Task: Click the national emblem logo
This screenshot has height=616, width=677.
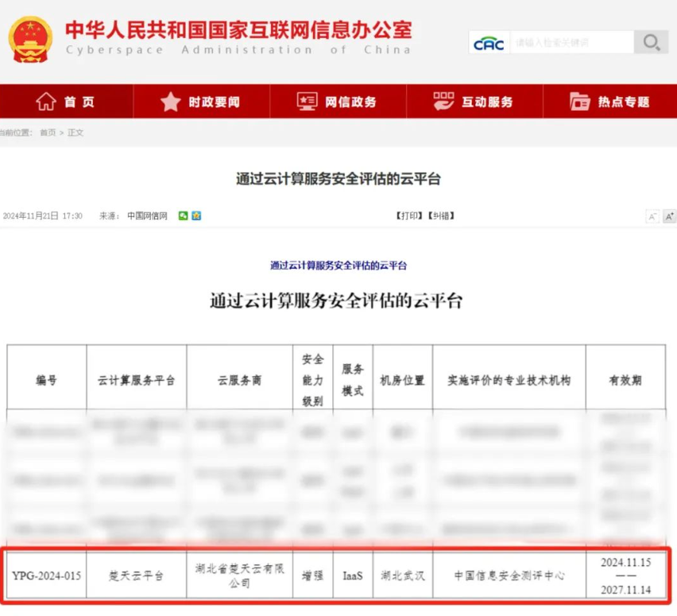Action: [30, 39]
